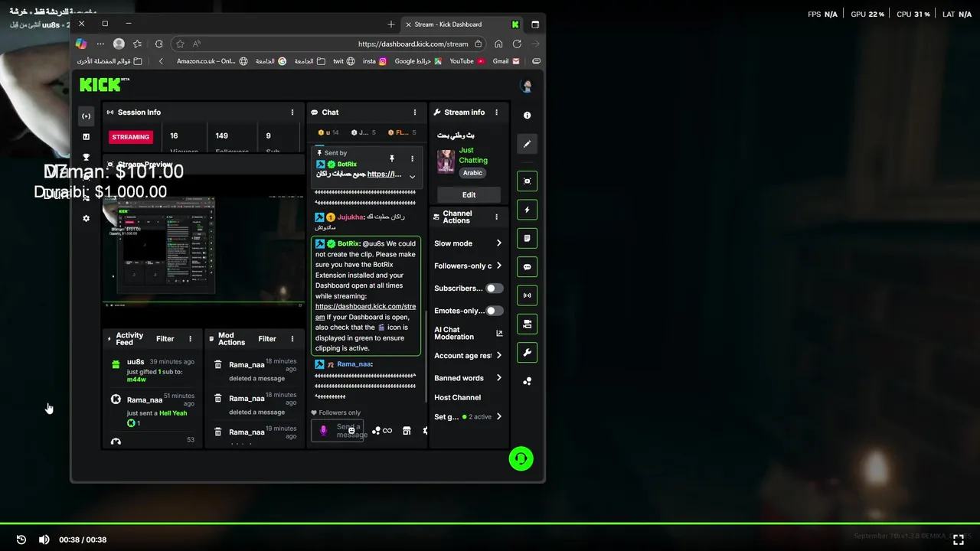Image resolution: width=980 pixels, height=551 pixels.
Task: Expand Account age restriction options
Action: click(468, 355)
